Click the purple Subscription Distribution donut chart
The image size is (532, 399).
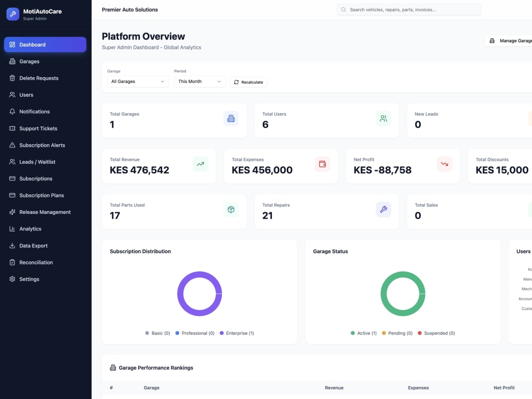[199, 294]
